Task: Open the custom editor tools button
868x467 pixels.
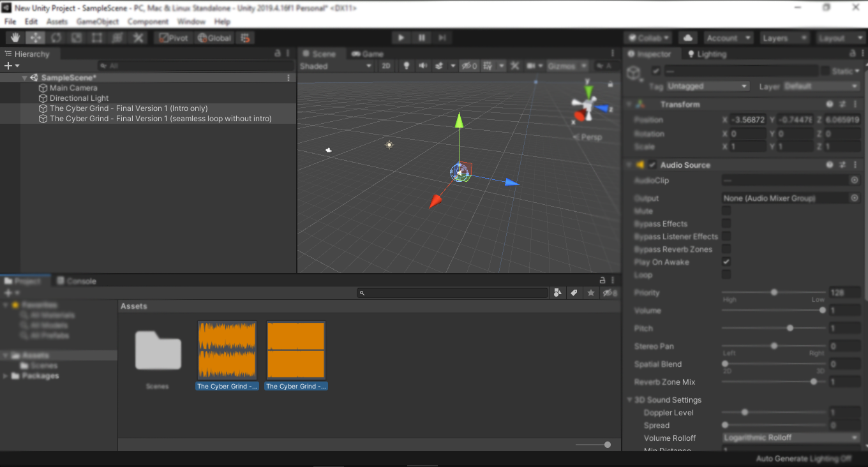Action: click(x=138, y=38)
